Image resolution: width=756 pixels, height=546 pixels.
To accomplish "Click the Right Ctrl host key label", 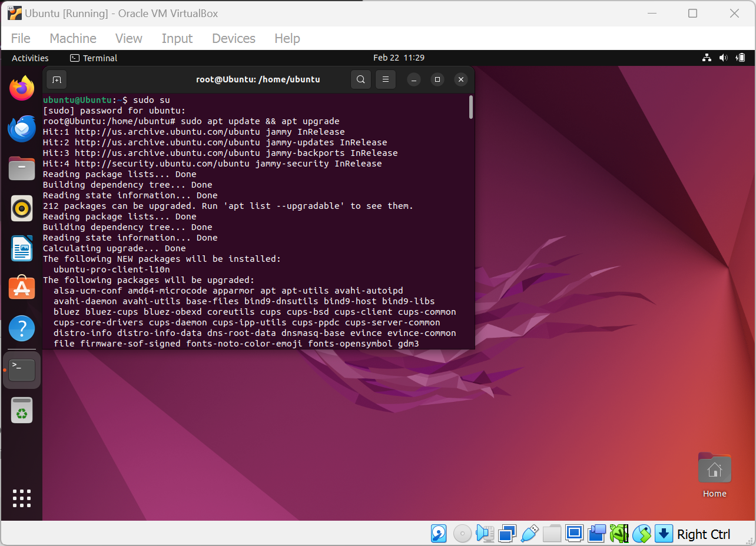I will click(x=704, y=534).
